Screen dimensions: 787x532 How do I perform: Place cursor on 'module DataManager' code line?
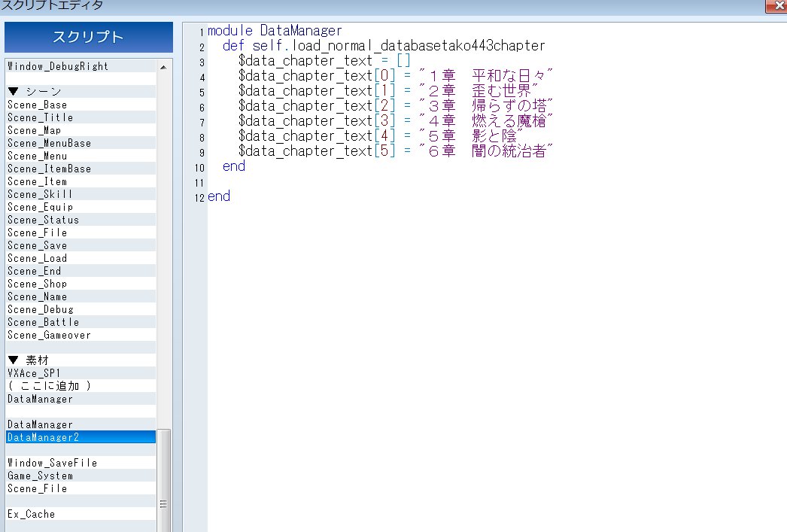(x=275, y=31)
